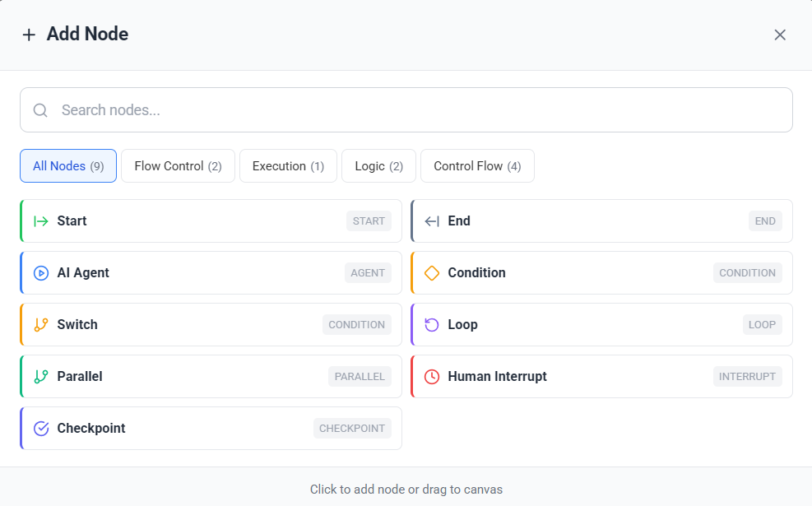Click the AI Agent play icon
Viewport: 812px width, 506px height.
coord(41,273)
